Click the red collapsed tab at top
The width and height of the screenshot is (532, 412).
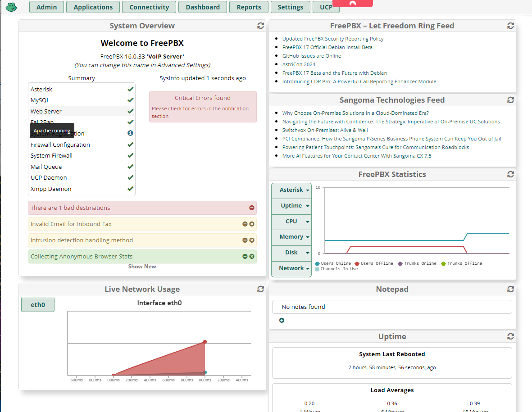[x=353, y=4]
